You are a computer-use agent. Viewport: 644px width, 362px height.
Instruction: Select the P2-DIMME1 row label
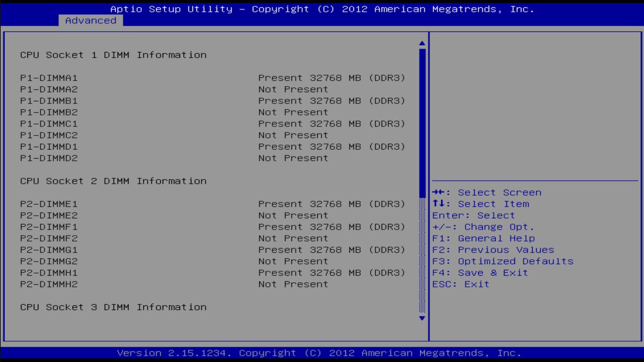49,204
